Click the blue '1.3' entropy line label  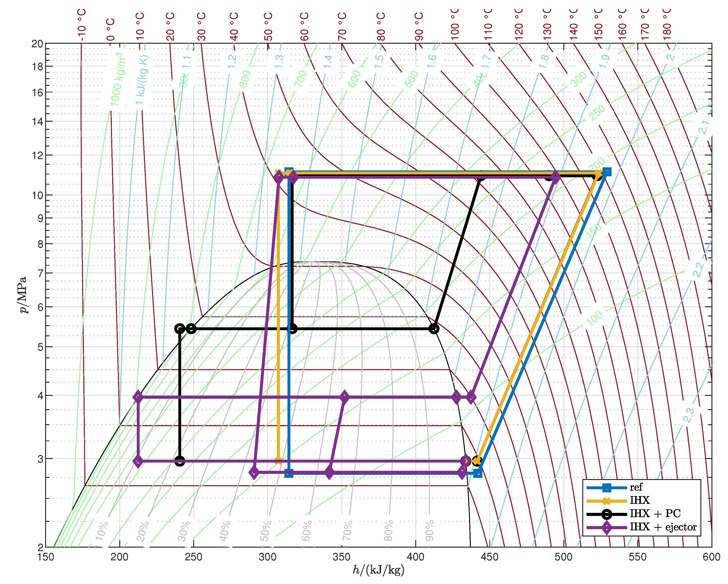(x=279, y=62)
